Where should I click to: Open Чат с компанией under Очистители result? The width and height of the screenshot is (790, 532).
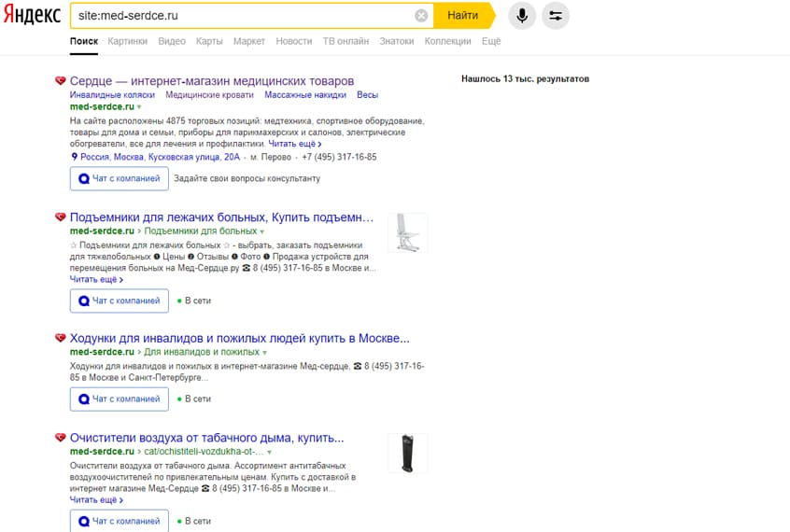point(120,521)
